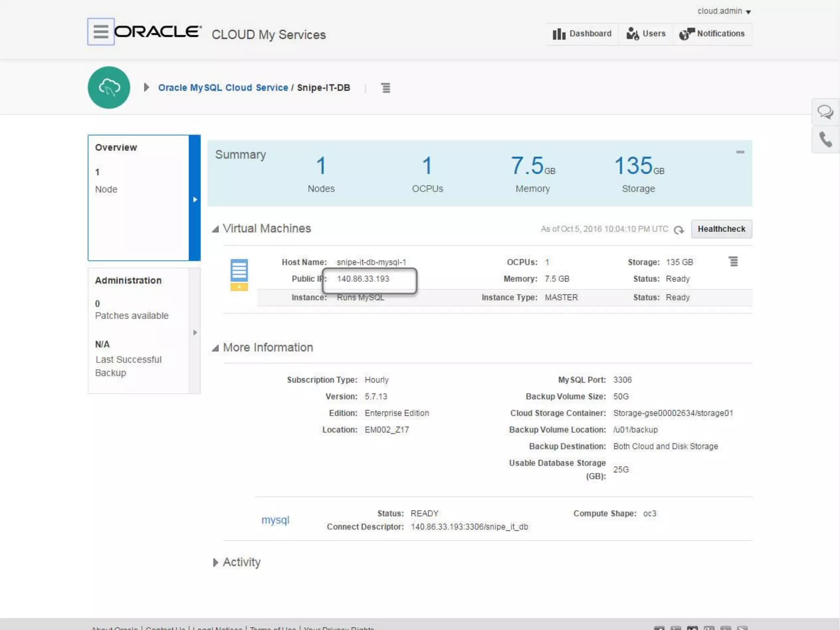Click the Version value 5.7.13
840x630 pixels.
[376, 397]
